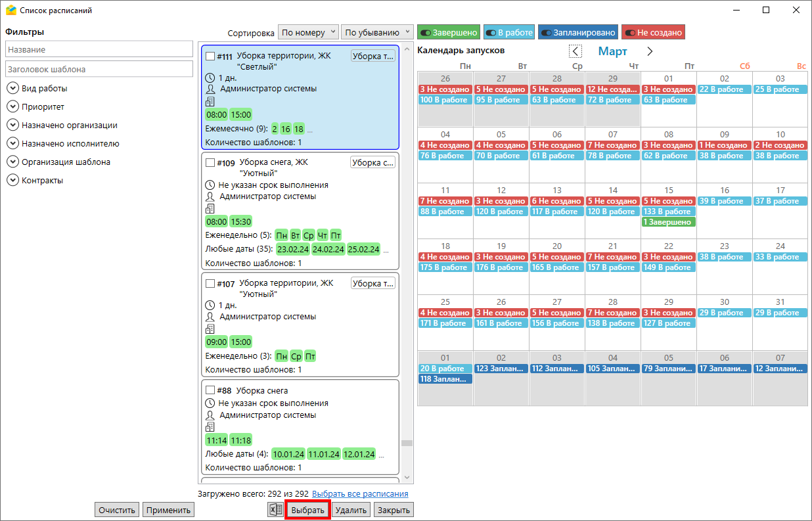
Task: Click the Выбрать все расписания link
Action: coord(360,494)
